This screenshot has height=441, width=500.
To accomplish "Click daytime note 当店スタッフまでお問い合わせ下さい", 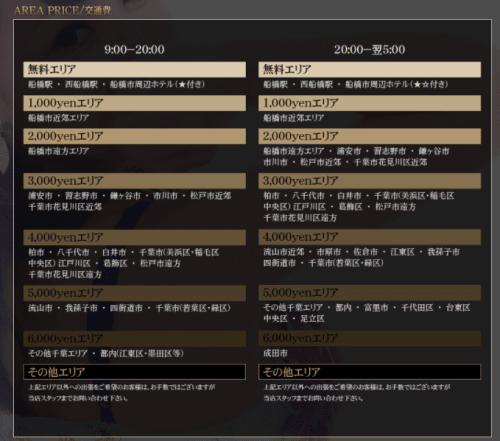I will (78, 398).
